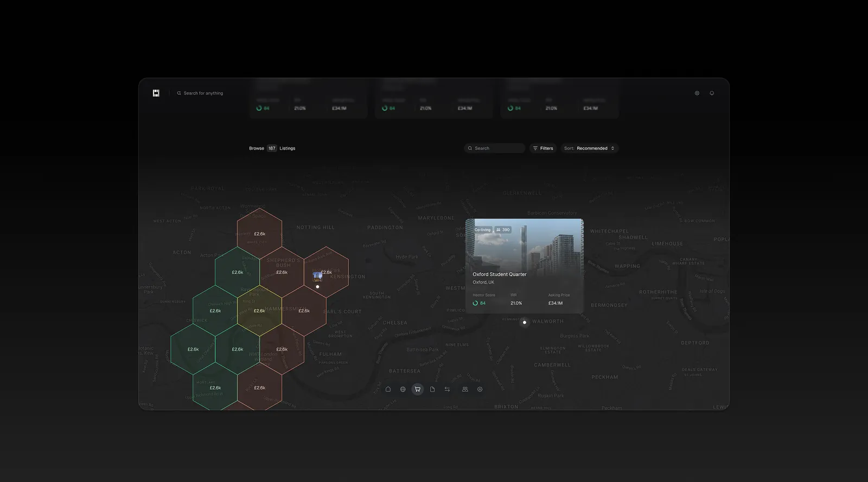Click the listings Search box
868x482 pixels.
pyautogui.click(x=495, y=148)
